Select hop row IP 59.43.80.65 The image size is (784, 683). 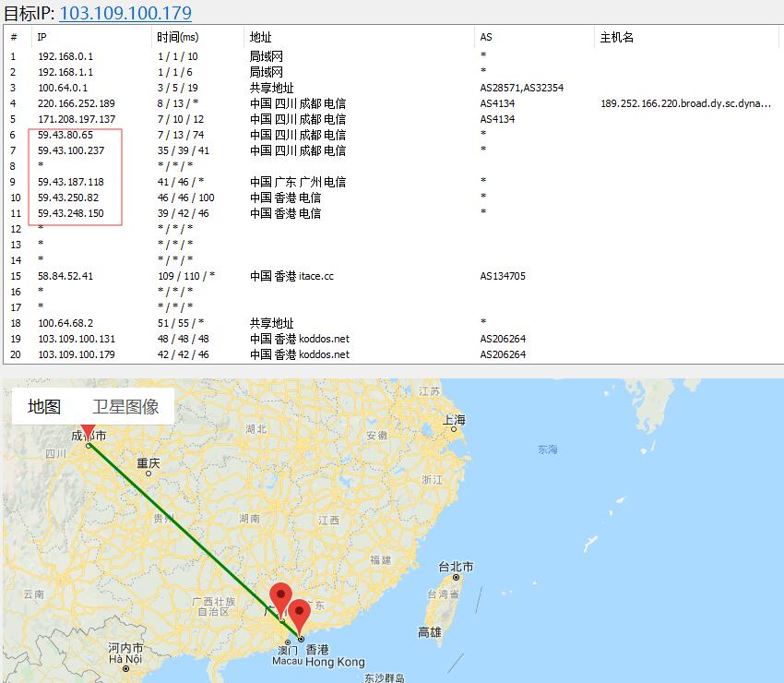(x=65, y=135)
